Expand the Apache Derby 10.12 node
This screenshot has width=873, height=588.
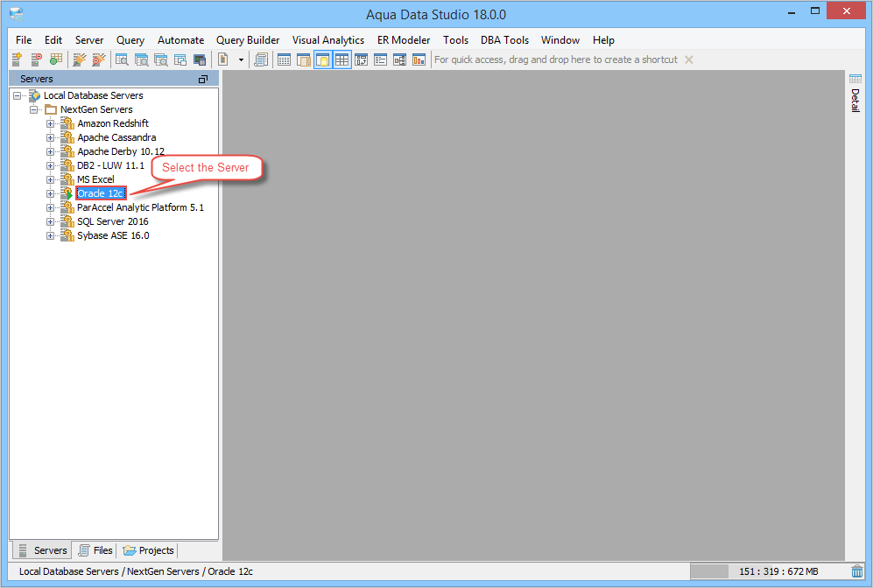(50, 151)
